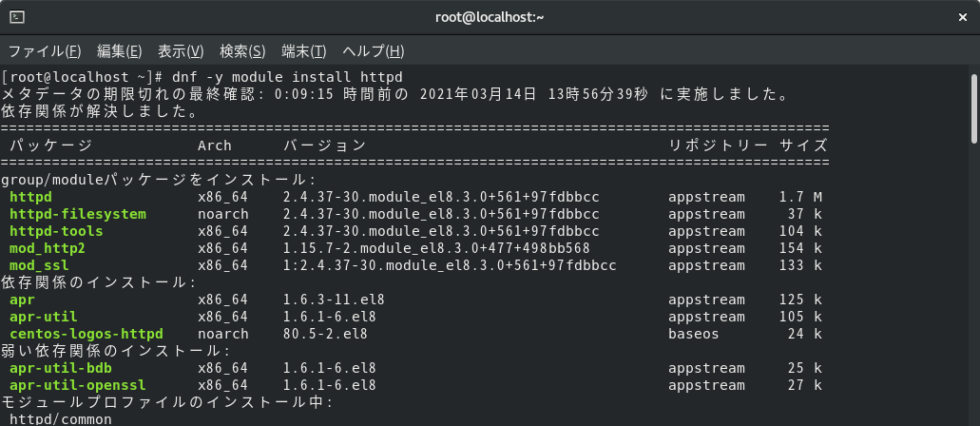Click the terminal icon in title bar
The width and height of the screenshot is (980, 426).
point(17,17)
